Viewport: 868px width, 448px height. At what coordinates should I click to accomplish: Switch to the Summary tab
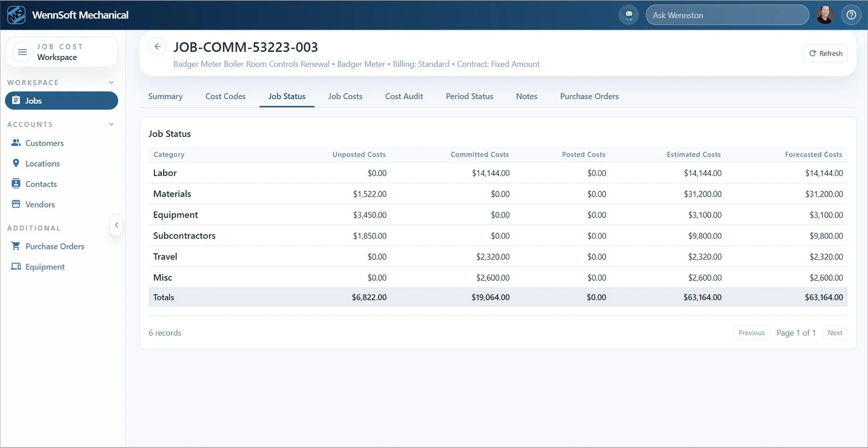pyautogui.click(x=165, y=96)
